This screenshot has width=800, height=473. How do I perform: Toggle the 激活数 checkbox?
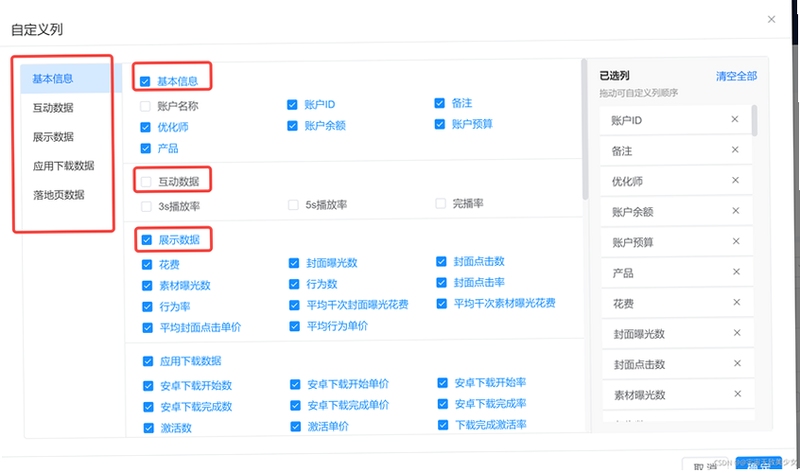[x=148, y=428]
